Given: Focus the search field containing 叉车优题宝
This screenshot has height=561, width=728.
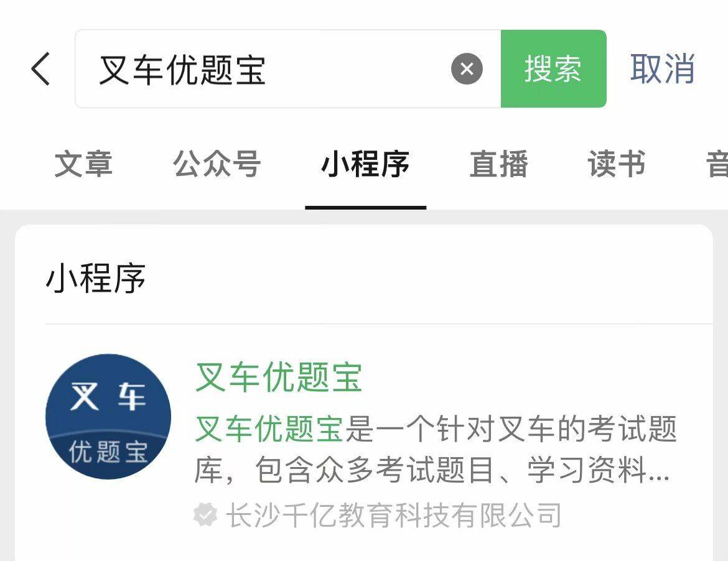Looking at the screenshot, I should tap(288, 68).
